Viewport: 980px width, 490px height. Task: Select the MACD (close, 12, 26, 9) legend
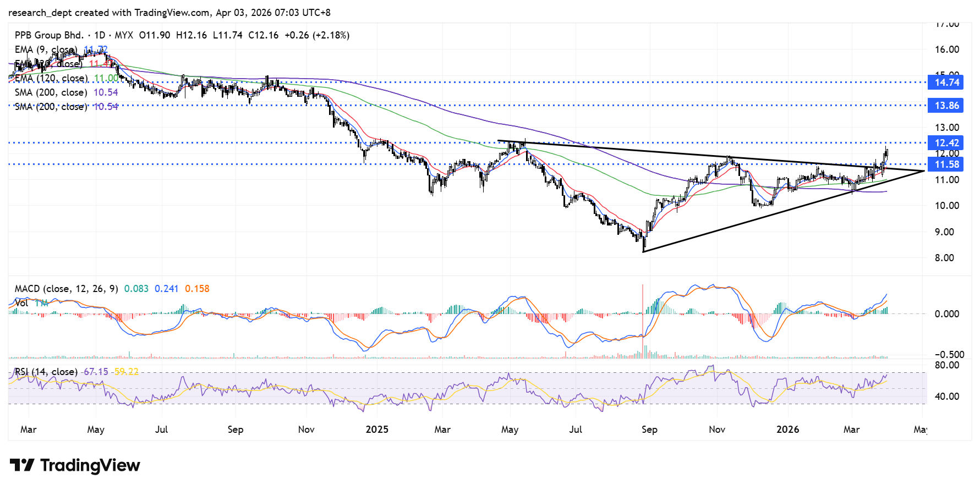[66, 289]
